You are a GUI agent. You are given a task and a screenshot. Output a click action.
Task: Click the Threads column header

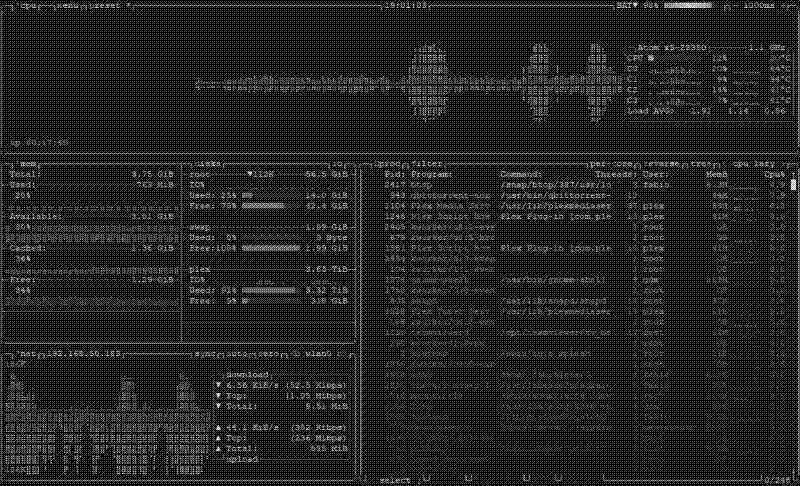point(616,174)
